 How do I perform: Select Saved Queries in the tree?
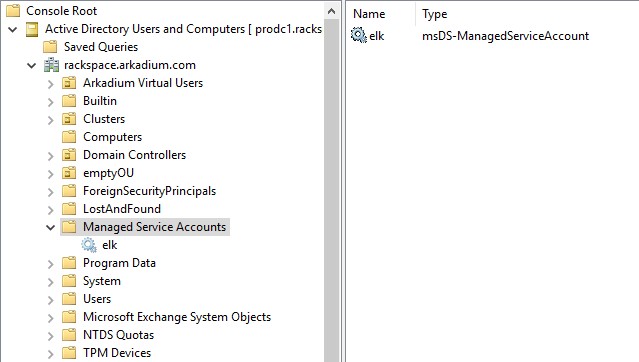[x=101, y=47]
